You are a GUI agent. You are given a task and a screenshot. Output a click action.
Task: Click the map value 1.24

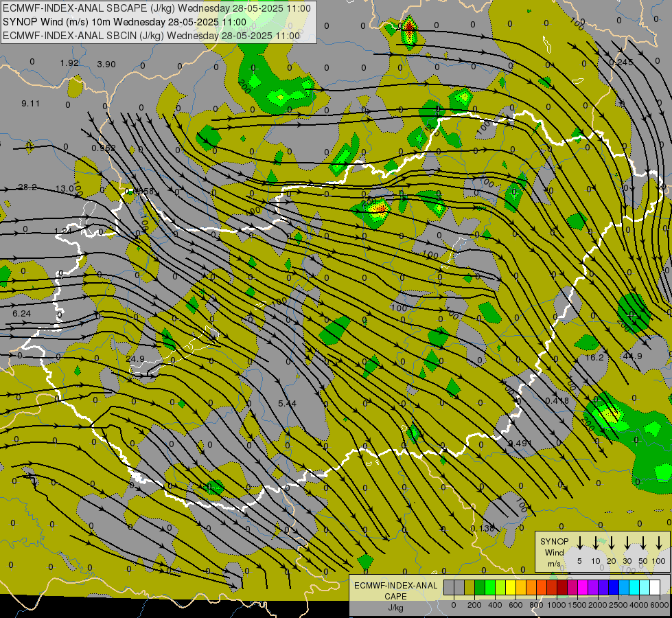[63, 231]
